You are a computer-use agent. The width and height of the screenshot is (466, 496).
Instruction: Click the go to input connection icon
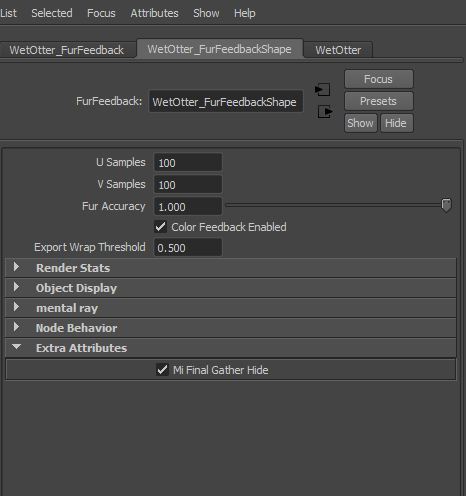tap(322, 89)
